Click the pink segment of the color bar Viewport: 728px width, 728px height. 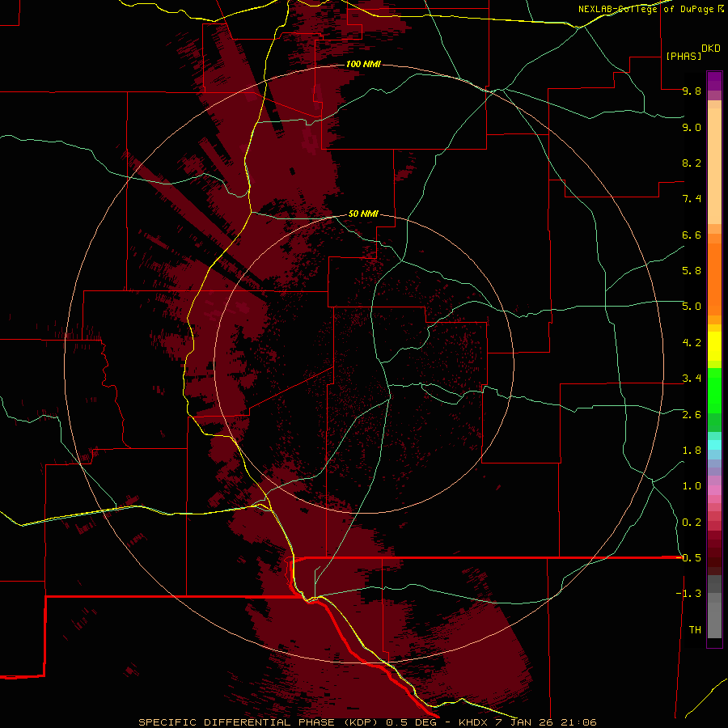point(714,490)
